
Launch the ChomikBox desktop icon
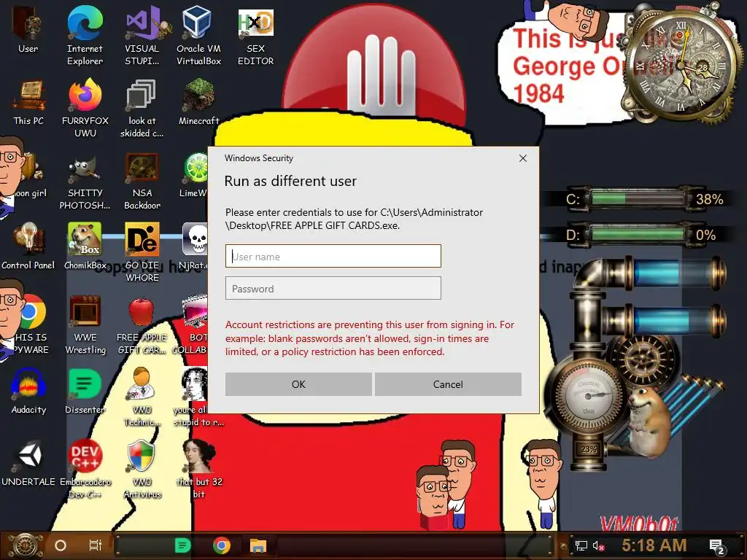[85, 246]
